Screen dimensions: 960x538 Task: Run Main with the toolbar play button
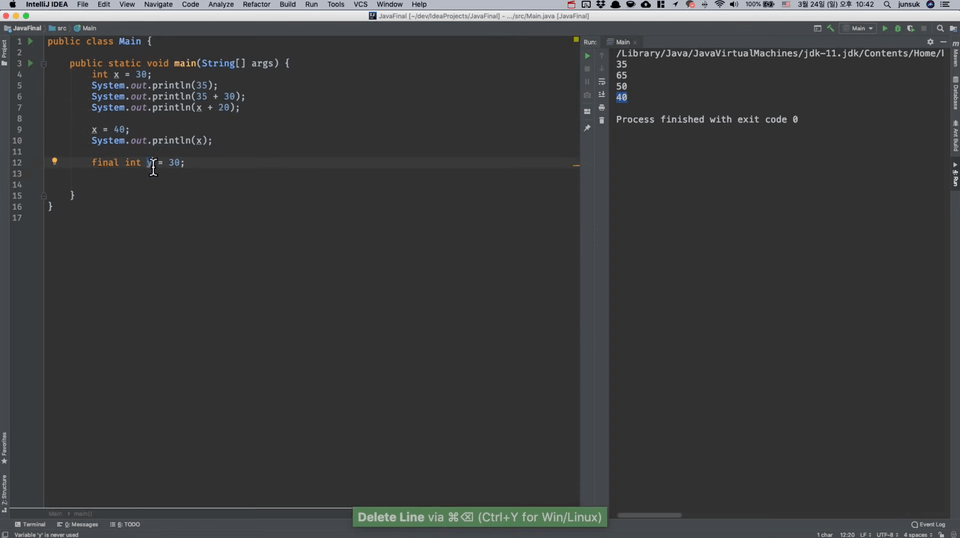[884, 28]
